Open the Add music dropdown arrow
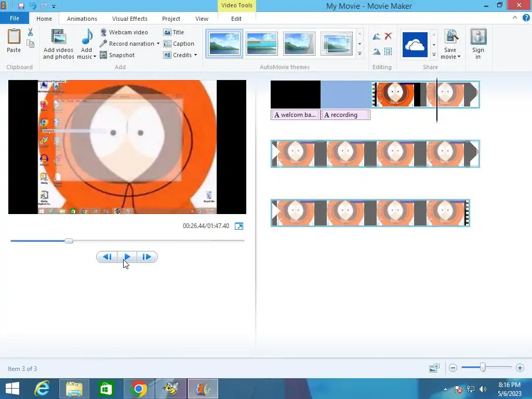This screenshot has width=532, height=399. 95,57
